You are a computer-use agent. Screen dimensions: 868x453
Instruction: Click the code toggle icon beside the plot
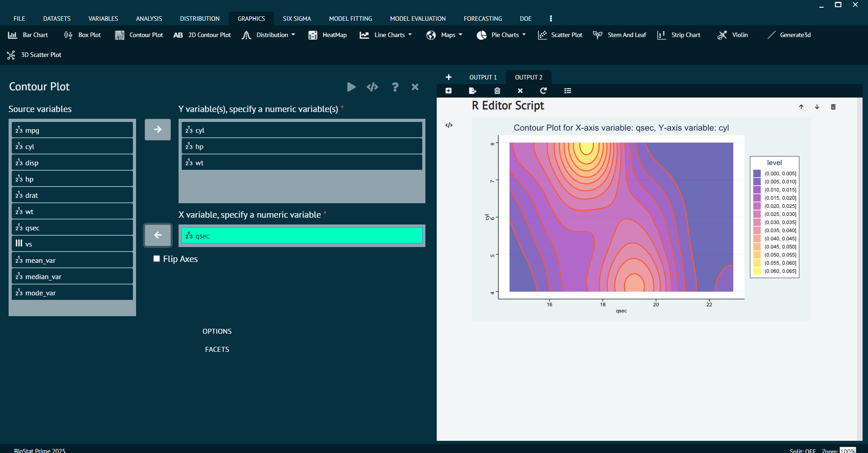(x=449, y=125)
